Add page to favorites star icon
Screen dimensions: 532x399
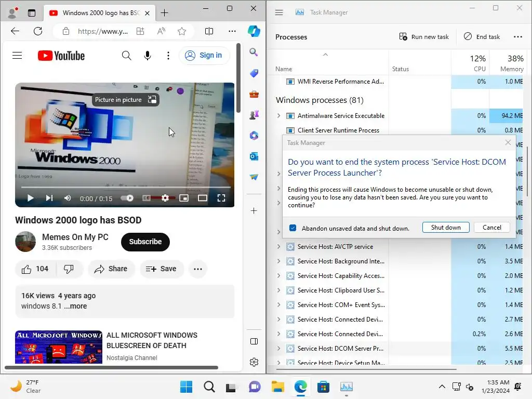point(182,31)
